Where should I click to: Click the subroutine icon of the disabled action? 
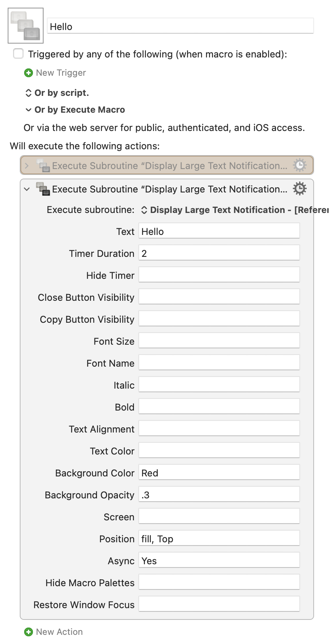pos(43,165)
